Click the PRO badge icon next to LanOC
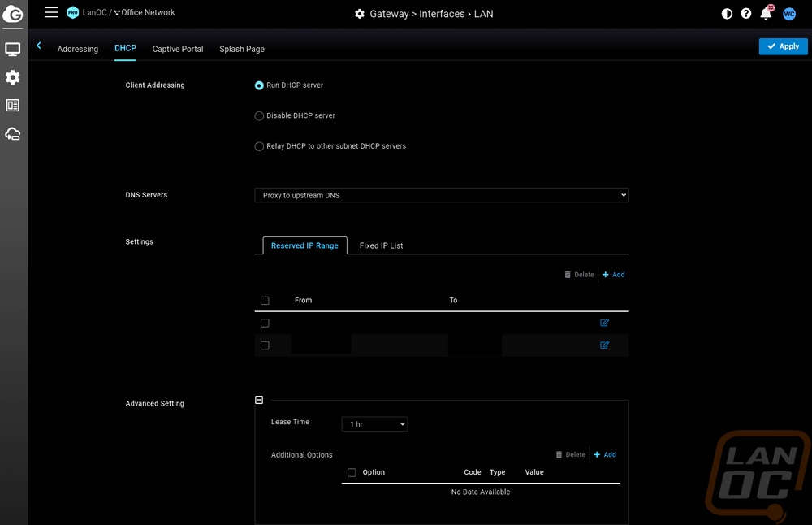 (73, 12)
